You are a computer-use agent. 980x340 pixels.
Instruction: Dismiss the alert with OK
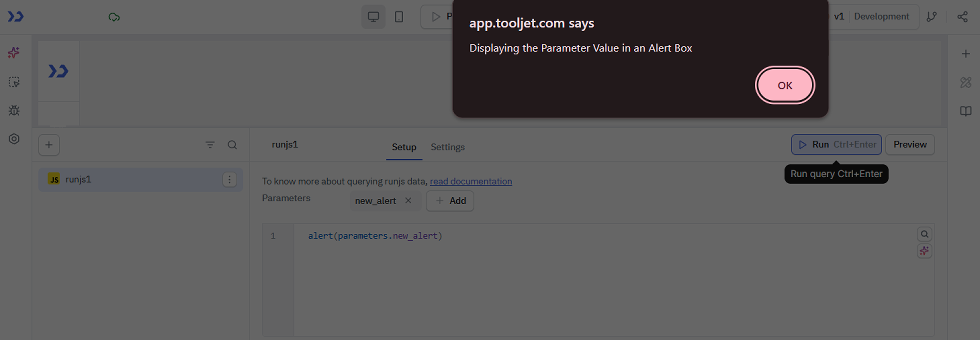(x=785, y=85)
